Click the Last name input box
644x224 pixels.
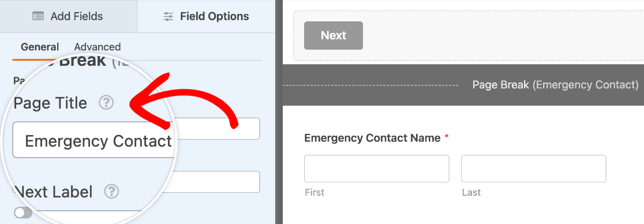(534, 169)
